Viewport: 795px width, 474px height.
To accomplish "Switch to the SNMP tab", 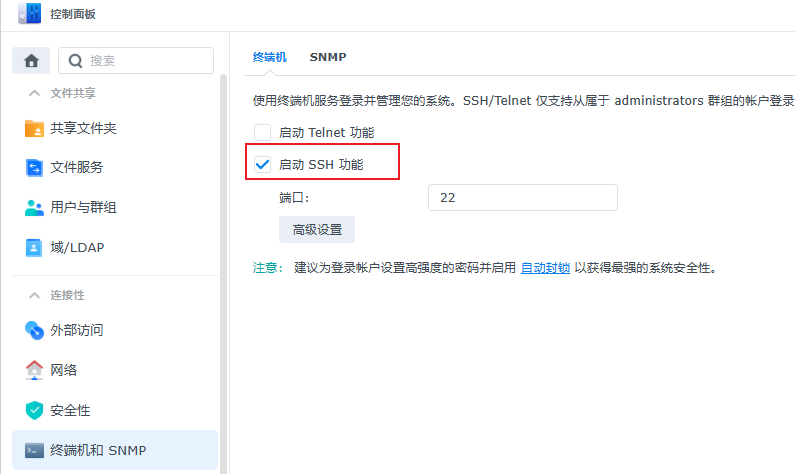I will tap(328, 57).
